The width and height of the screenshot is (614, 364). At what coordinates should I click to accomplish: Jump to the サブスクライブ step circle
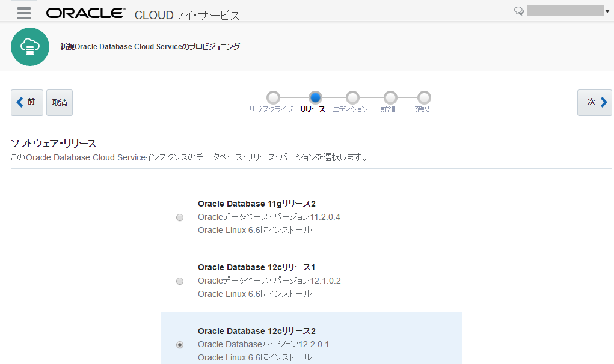[x=273, y=97]
